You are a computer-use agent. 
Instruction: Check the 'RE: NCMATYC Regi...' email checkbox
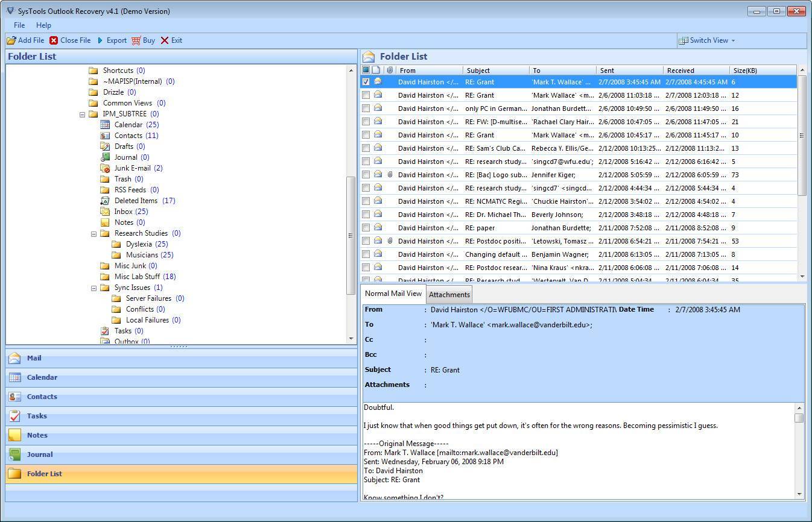[x=366, y=201]
